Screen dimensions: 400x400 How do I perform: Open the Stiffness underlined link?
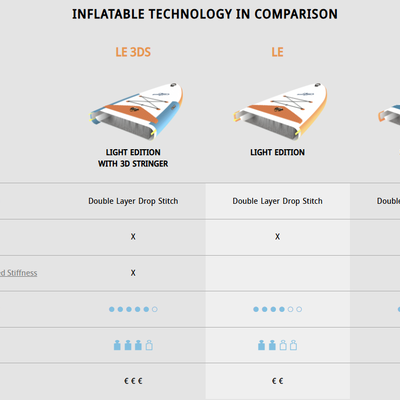click(x=19, y=273)
